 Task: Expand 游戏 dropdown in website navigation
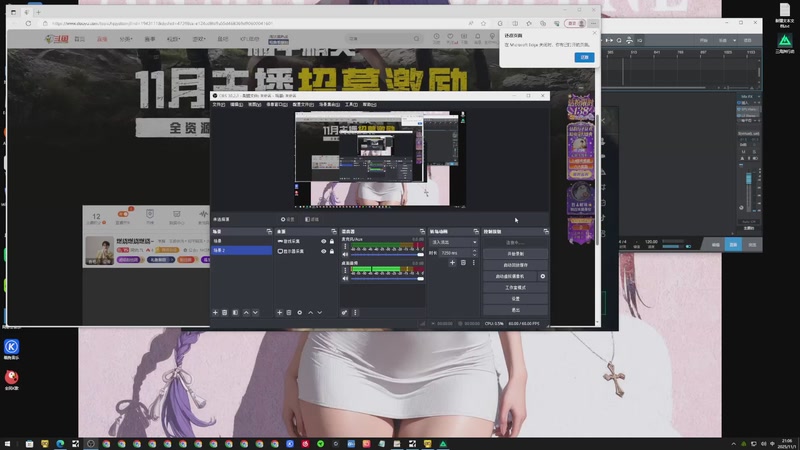pos(199,39)
